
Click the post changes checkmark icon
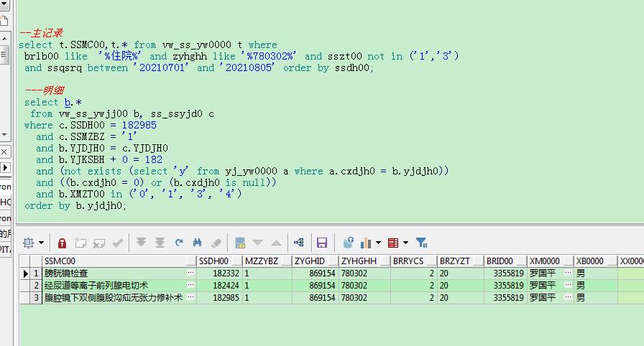tap(118, 243)
